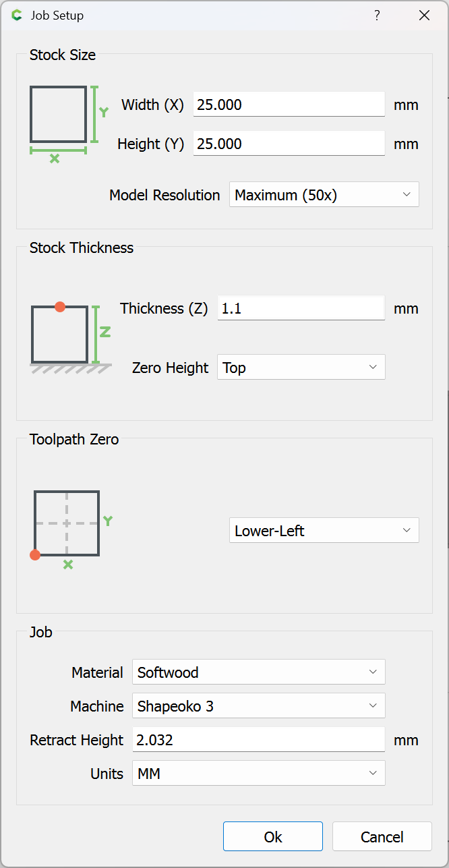This screenshot has height=868, width=449.
Task: Click the Carbide Create logo icon
Action: (x=17, y=16)
